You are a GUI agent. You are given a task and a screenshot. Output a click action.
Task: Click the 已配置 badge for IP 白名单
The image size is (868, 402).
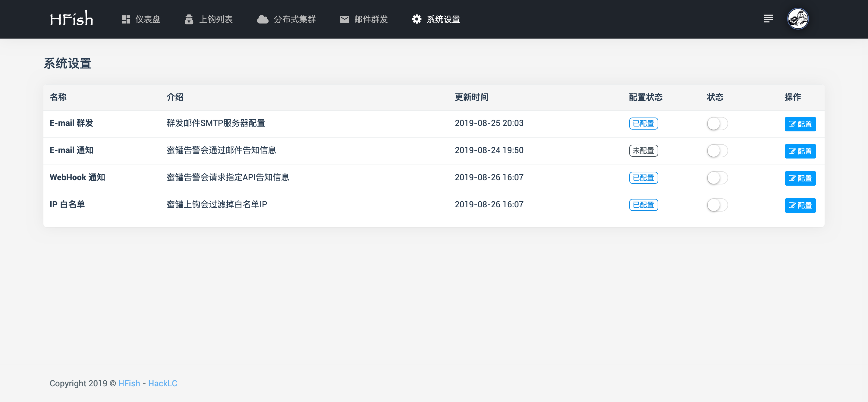[643, 205]
